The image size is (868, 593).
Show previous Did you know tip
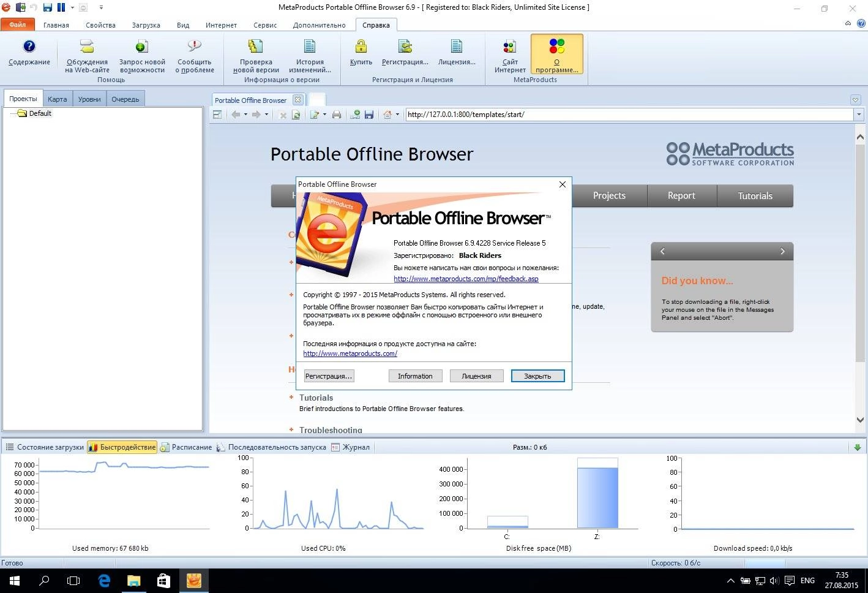pos(662,251)
